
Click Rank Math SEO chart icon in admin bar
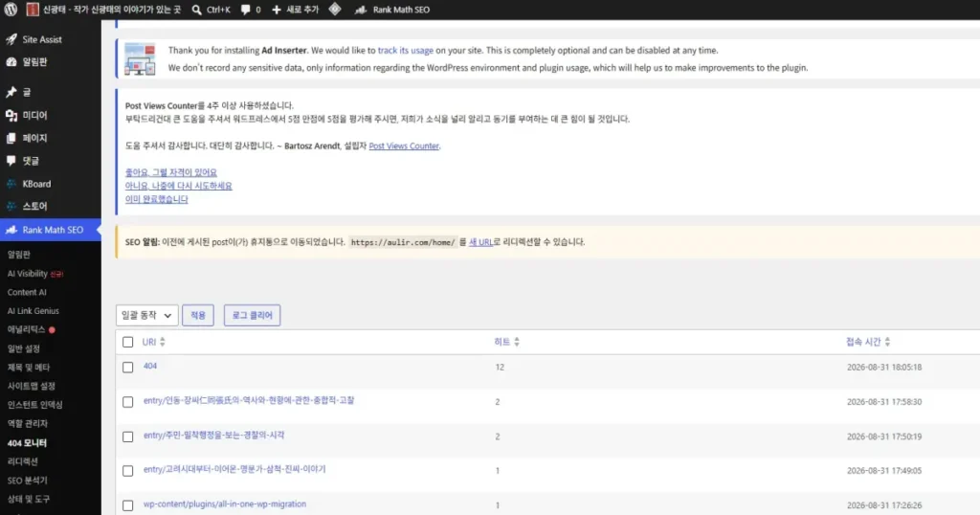[361, 10]
